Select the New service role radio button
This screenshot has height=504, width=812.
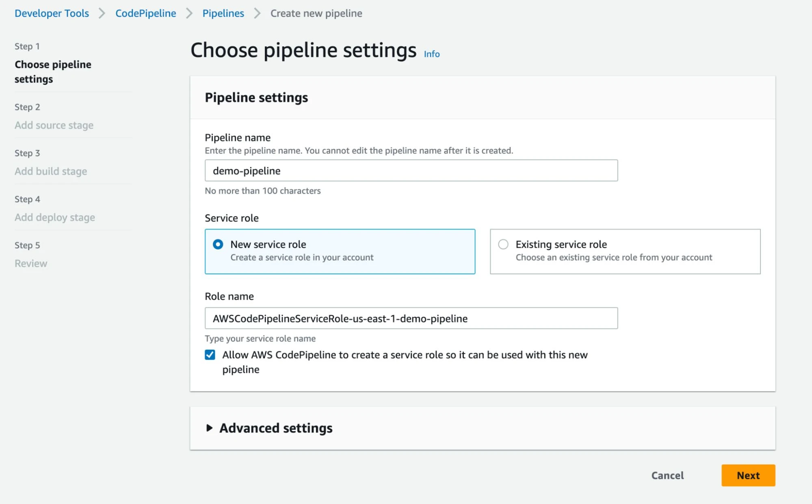pos(218,244)
